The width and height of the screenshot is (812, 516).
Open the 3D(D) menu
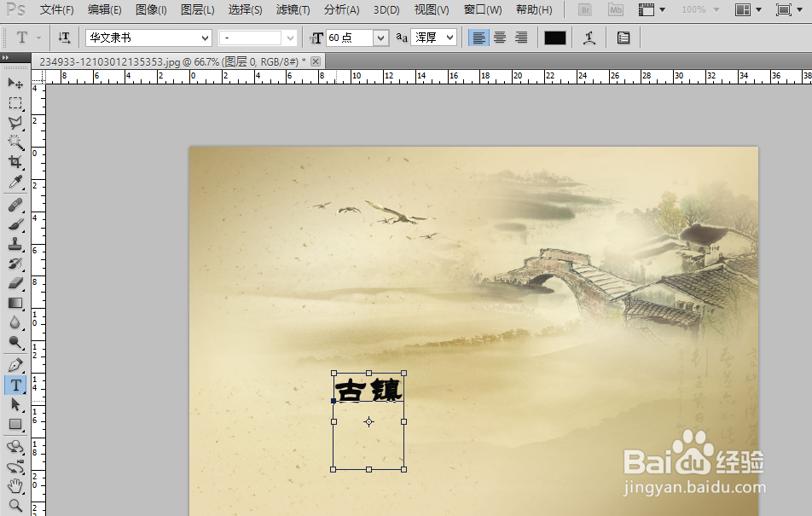point(387,10)
